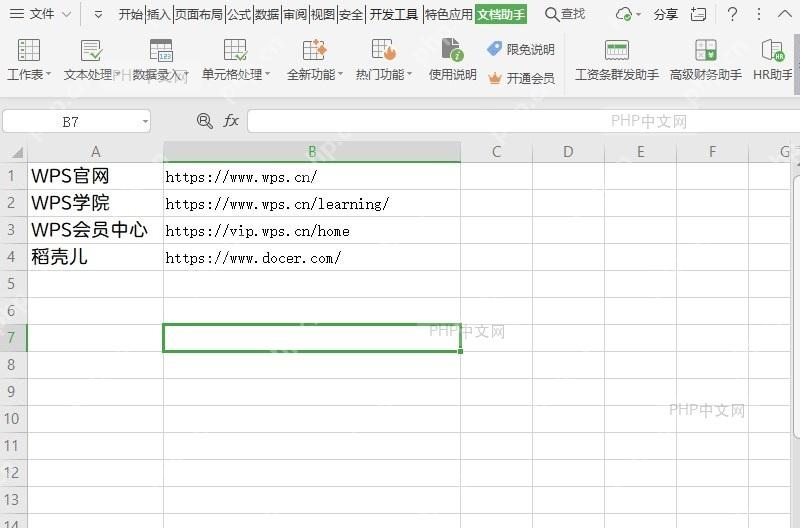Select cell with https://vip.wps.cn/home
The height and width of the screenshot is (528, 800).
(x=312, y=230)
